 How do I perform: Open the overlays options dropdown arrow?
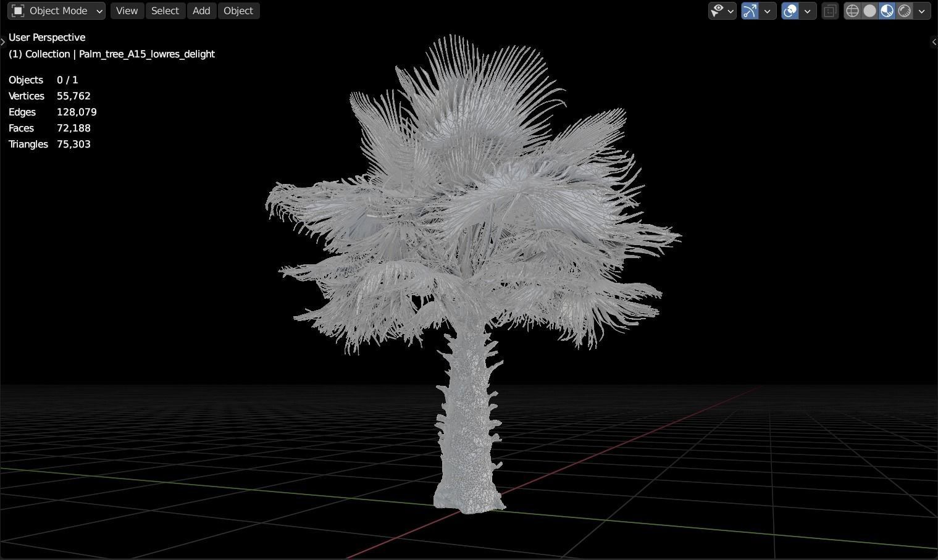pos(808,10)
